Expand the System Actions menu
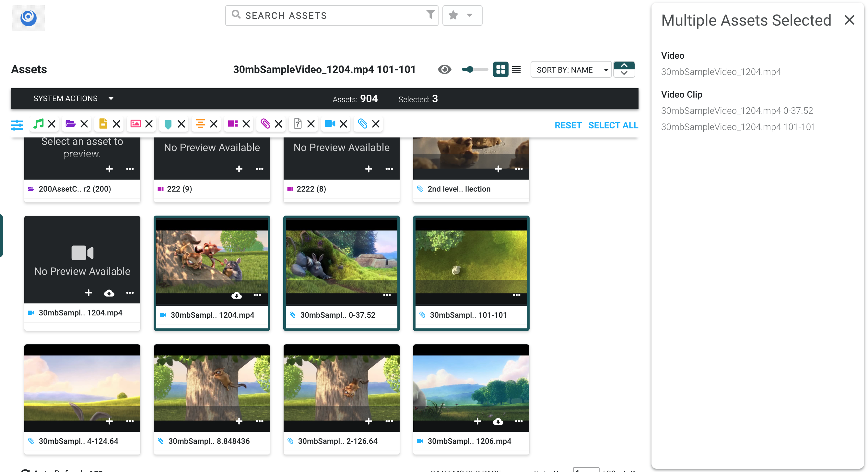Screen dimensions: 868x472 point(73,98)
